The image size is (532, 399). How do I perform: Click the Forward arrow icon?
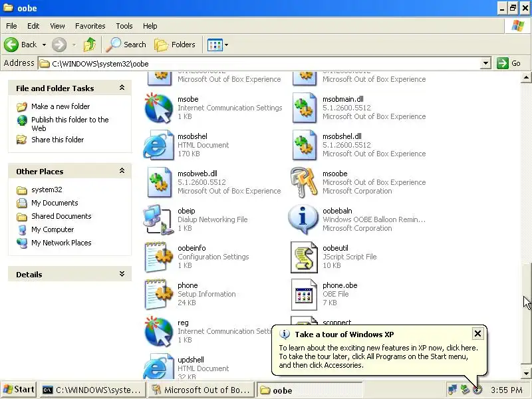coord(59,45)
